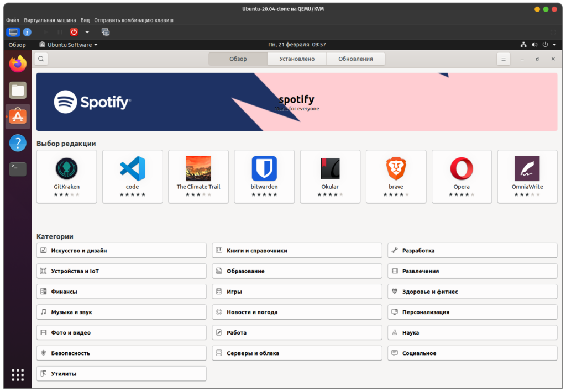566x392 pixels.
Task: Switch to the Установлено tab
Action: pos(297,59)
